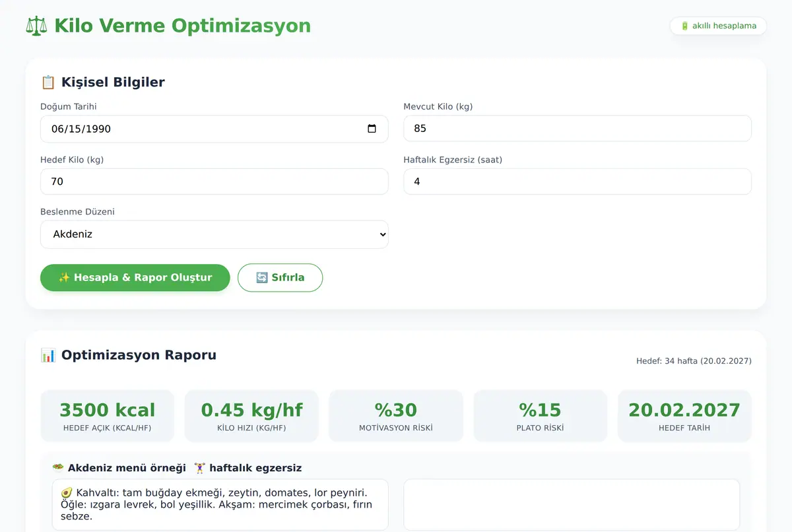
Task: Open the Beslenme Düzeni dropdown
Action: 214,234
